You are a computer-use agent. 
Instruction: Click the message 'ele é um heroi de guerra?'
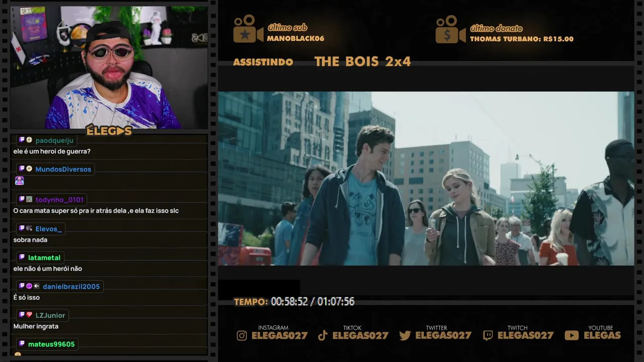click(52, 151)
